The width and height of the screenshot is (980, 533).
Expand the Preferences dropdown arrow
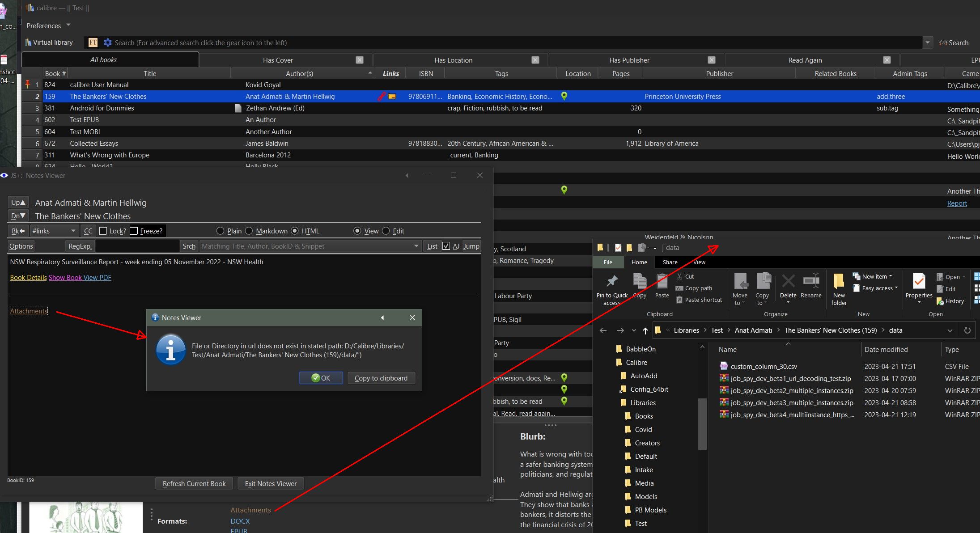pyautogui.click(x=68, y=25)
